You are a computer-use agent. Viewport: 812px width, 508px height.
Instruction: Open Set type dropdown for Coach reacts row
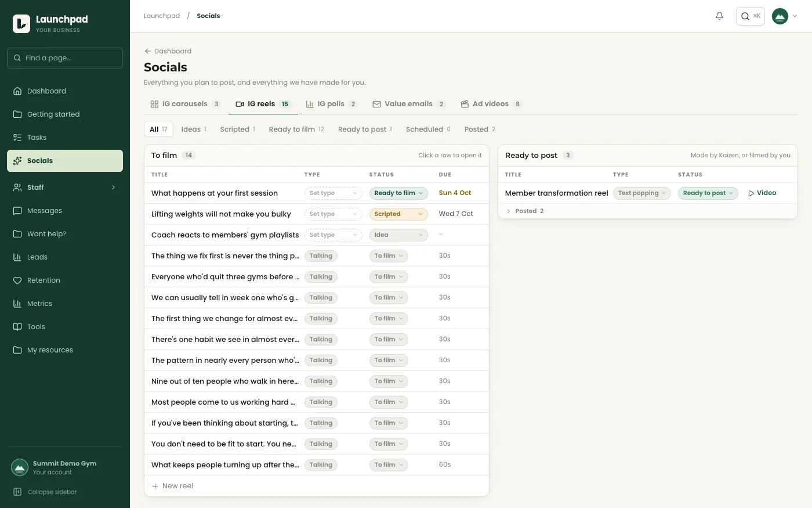tap(333, 235)
